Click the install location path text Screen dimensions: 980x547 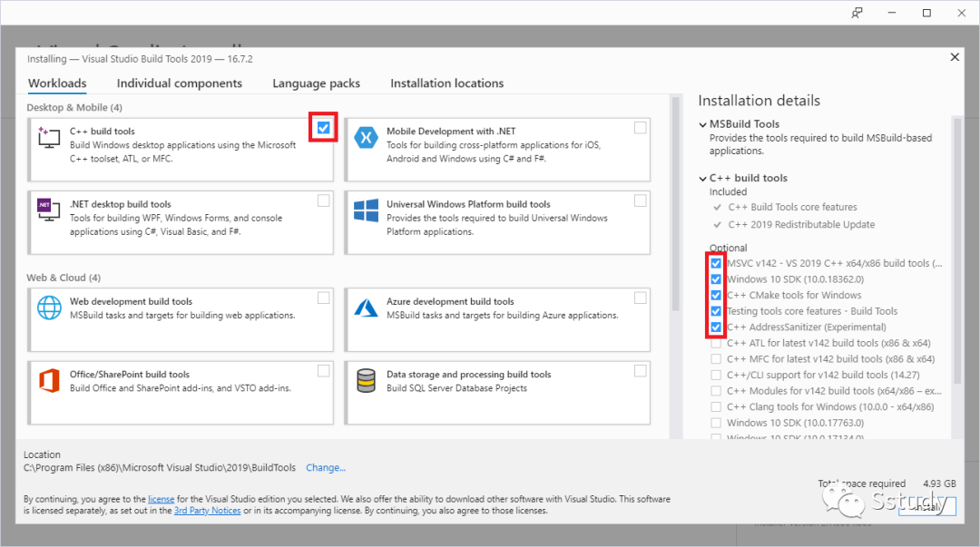click(160, 467)
